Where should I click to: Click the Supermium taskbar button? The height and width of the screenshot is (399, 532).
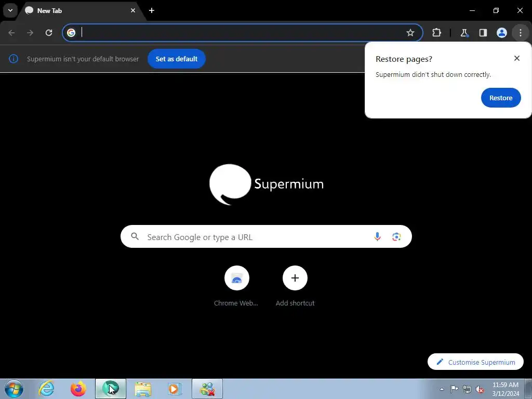111,389
